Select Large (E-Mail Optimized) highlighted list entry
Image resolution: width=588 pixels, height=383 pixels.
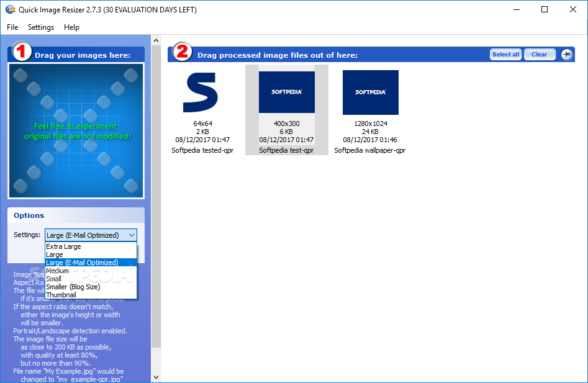(91, 263)
